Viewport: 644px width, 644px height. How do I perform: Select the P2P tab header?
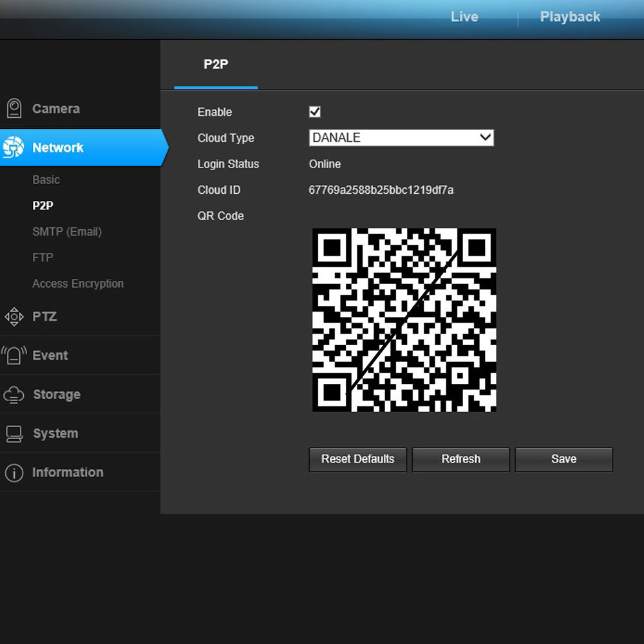coord(216,64)
